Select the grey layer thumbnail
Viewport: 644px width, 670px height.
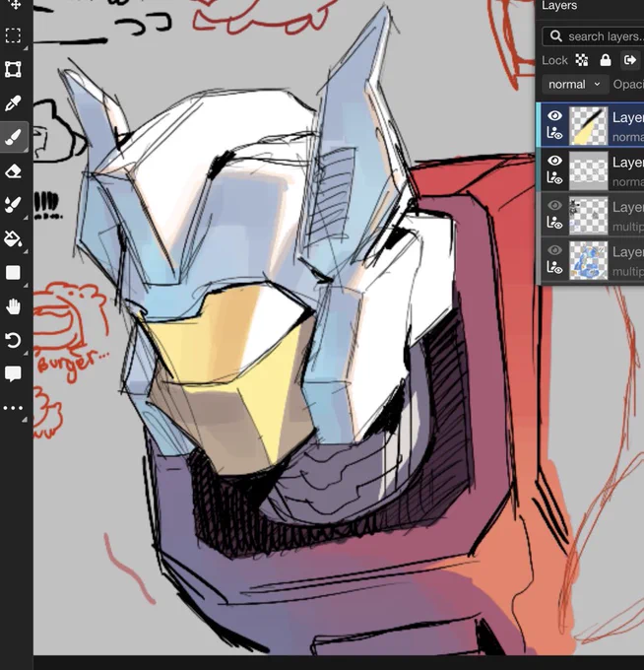point(589,170)
